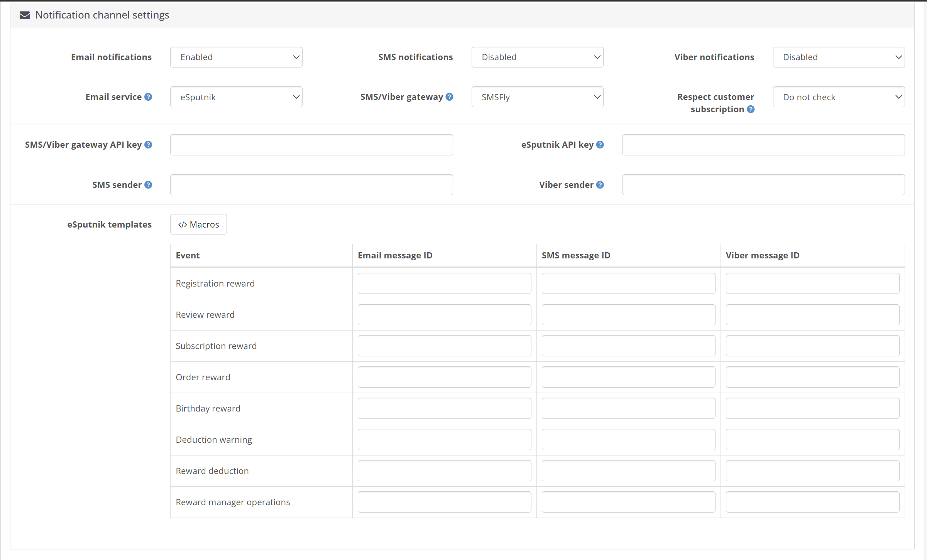Expand the SMSFly gateway dropdown
This screenshot has height=560, width=927.
537,97
